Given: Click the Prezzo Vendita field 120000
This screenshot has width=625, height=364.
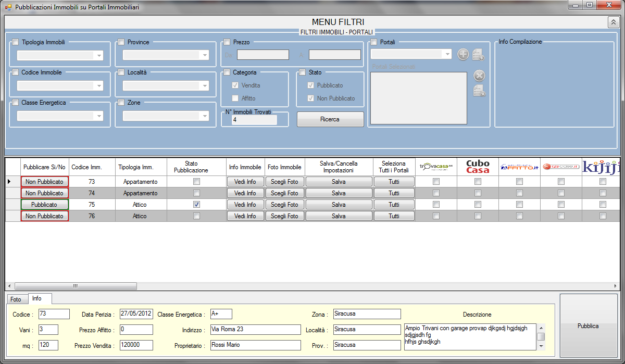Looking at the screenshot, I should point(136,345).
